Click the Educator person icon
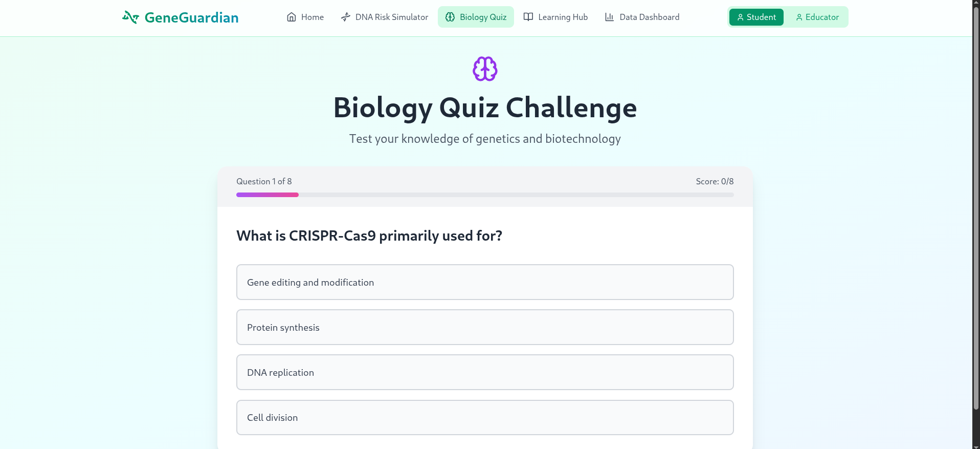The height and width of the screenshot is (449, 980). (x=799, y=17)
